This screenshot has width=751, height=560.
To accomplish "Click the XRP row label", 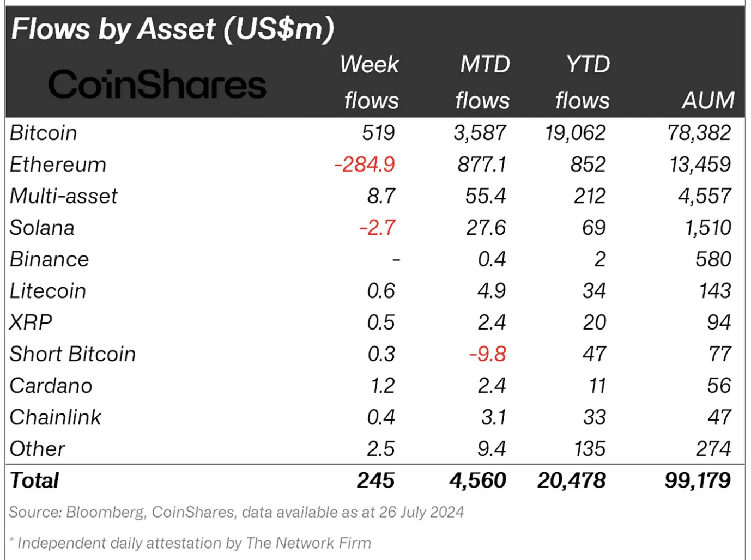I will click(31, 322).
